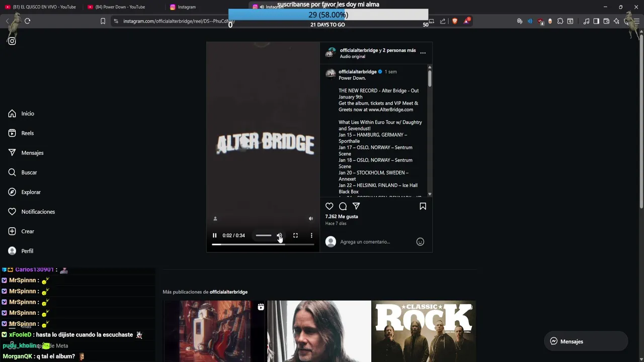Open Notificaciones in the sidebar

coord(32,212)
